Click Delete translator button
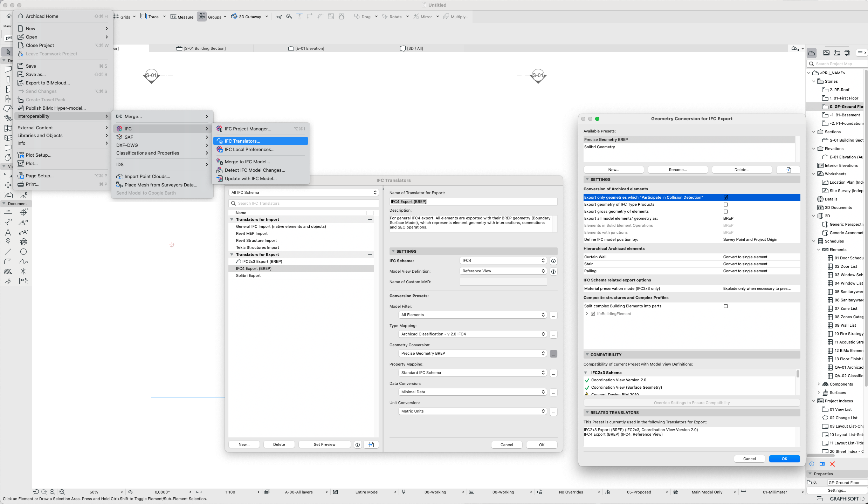Image resolution: width=868 pixels, height=504 pixels. click(x=279, y=444)
